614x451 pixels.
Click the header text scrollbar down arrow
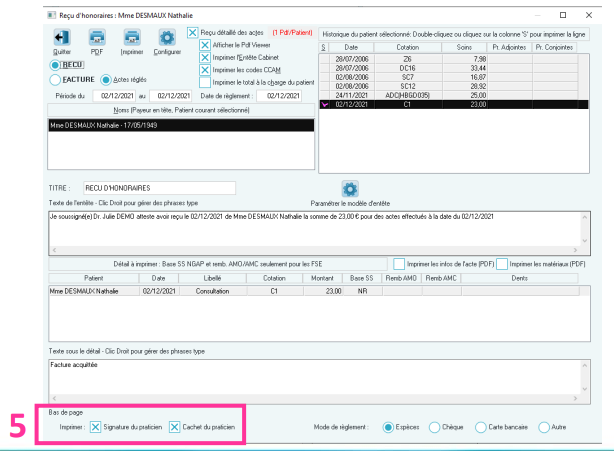[585, 241]
